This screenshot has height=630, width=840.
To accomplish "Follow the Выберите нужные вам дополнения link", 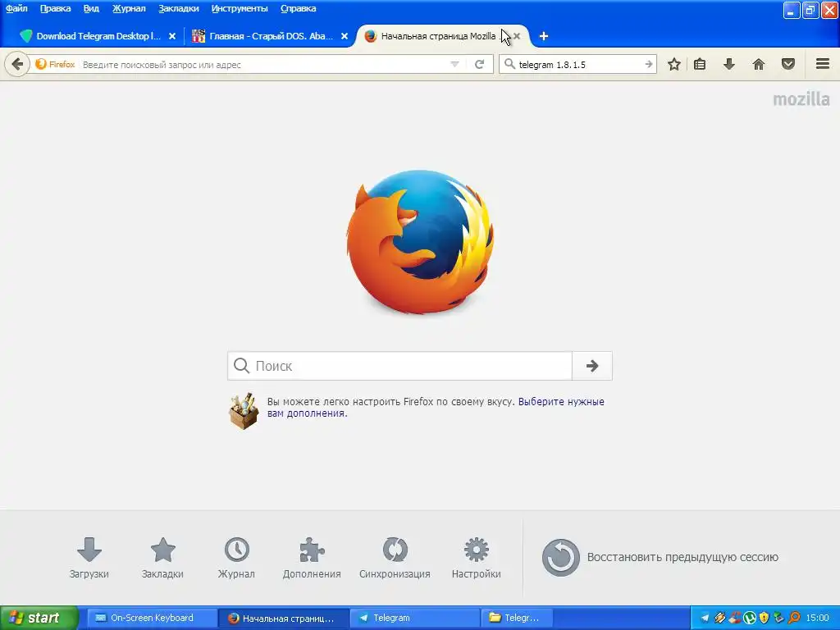I will 436,407.
